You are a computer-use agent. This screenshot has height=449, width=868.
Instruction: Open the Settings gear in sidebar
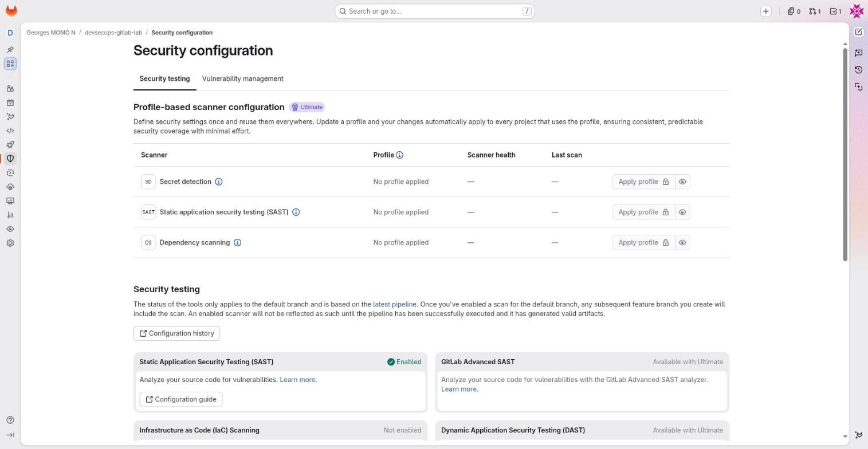[x=10, y=243]
